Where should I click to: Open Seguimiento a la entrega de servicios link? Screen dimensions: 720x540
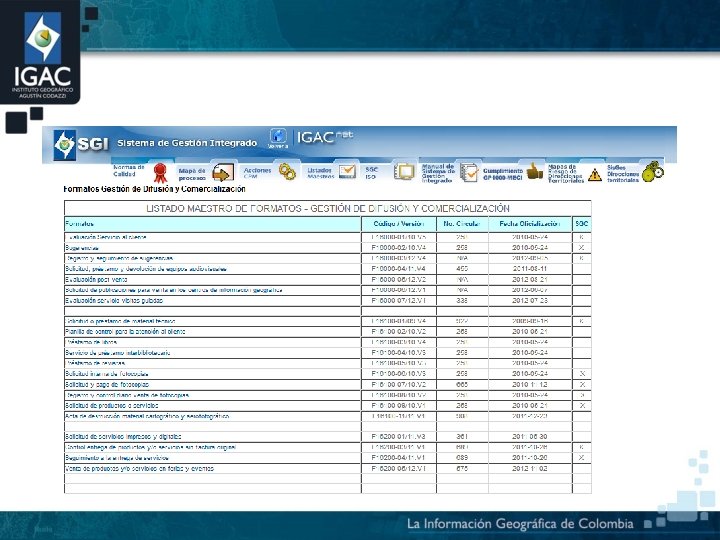tap(117, 458)
